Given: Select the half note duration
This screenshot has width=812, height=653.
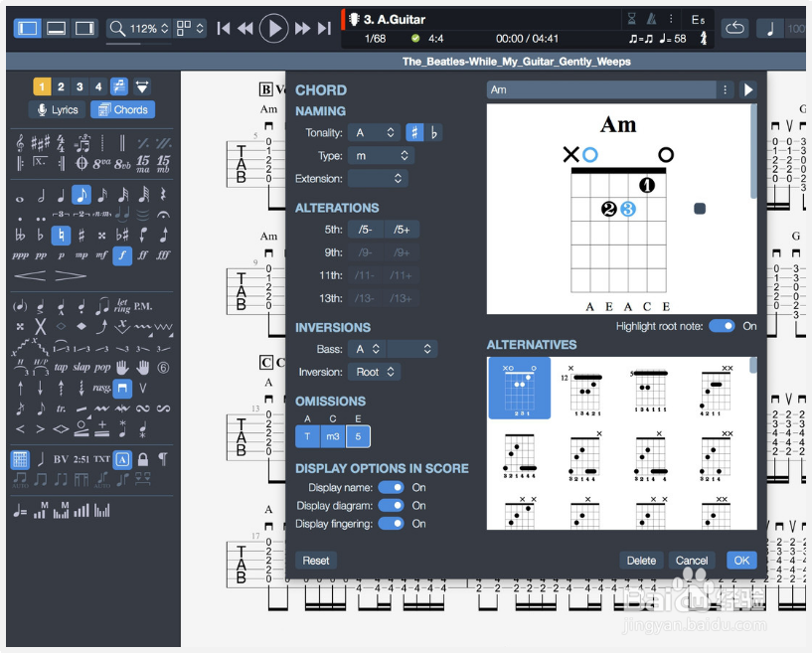Looking at the screenshot, I should coord(41,195).
